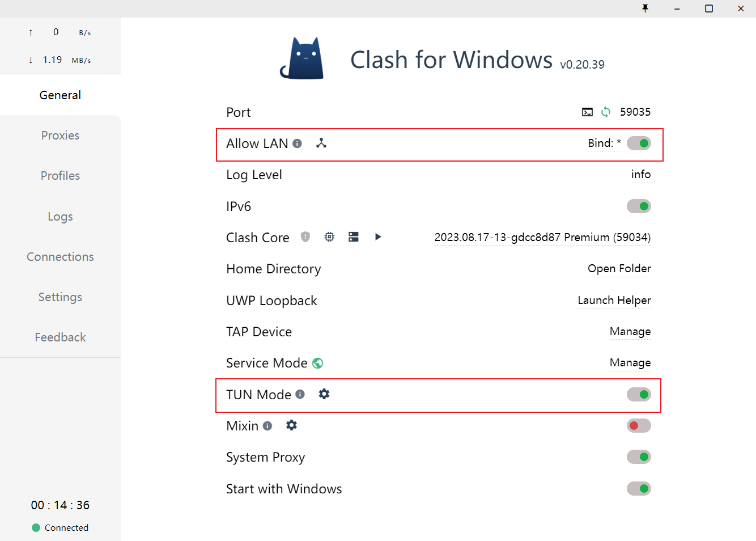756x541 pixels.
Task: Click the green random port refresh icon
Action: tap(606, 112)
